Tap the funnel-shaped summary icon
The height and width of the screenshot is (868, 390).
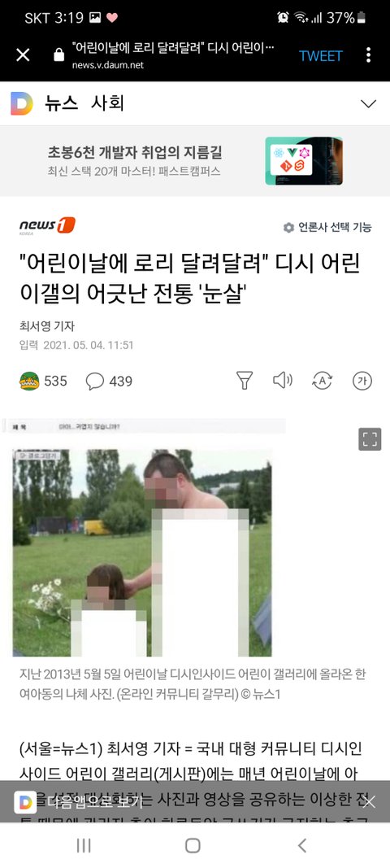click(x=245, y=380)
